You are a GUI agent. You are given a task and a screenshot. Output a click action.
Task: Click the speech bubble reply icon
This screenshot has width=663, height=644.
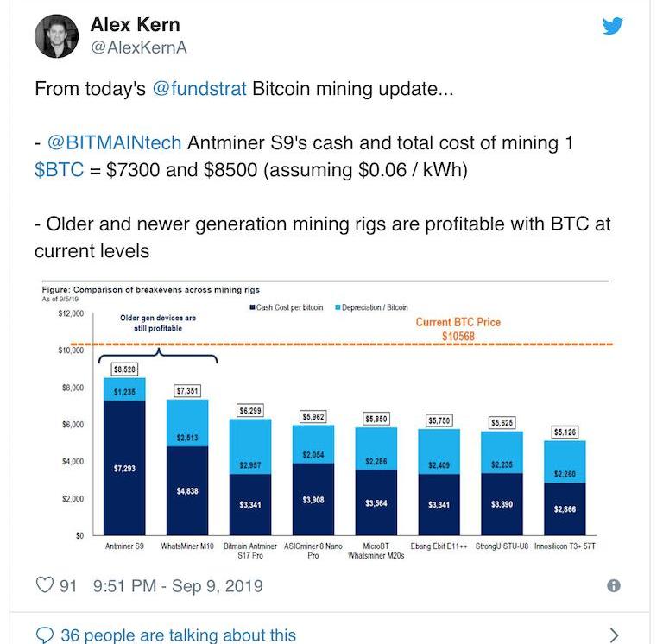(x=44, y=635)
